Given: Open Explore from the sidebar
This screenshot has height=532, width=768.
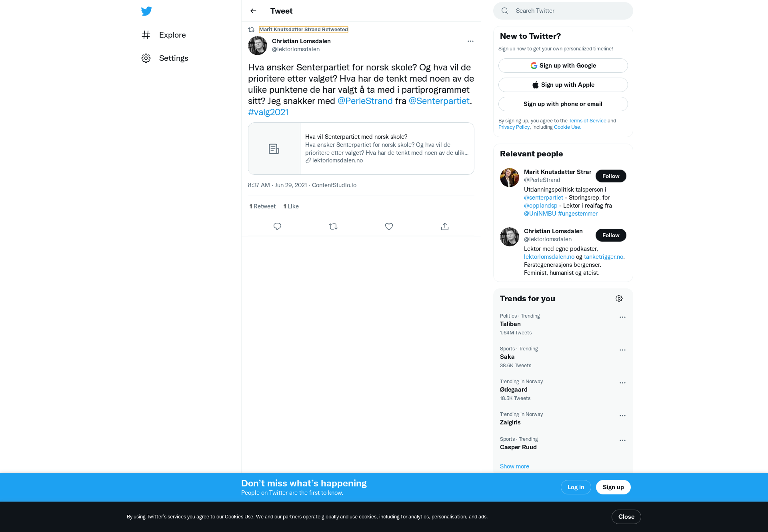Looking at the screenshot, I should click(164, 35).
